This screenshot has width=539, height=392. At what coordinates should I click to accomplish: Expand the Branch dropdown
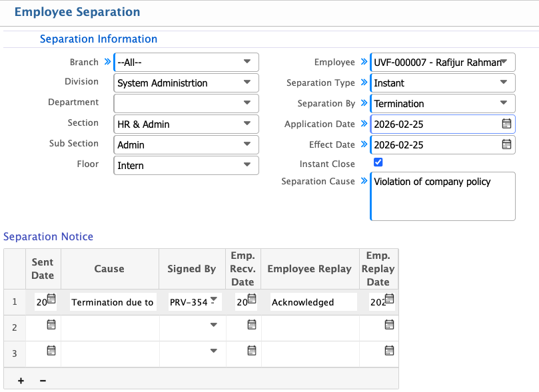tap(247, 62)
